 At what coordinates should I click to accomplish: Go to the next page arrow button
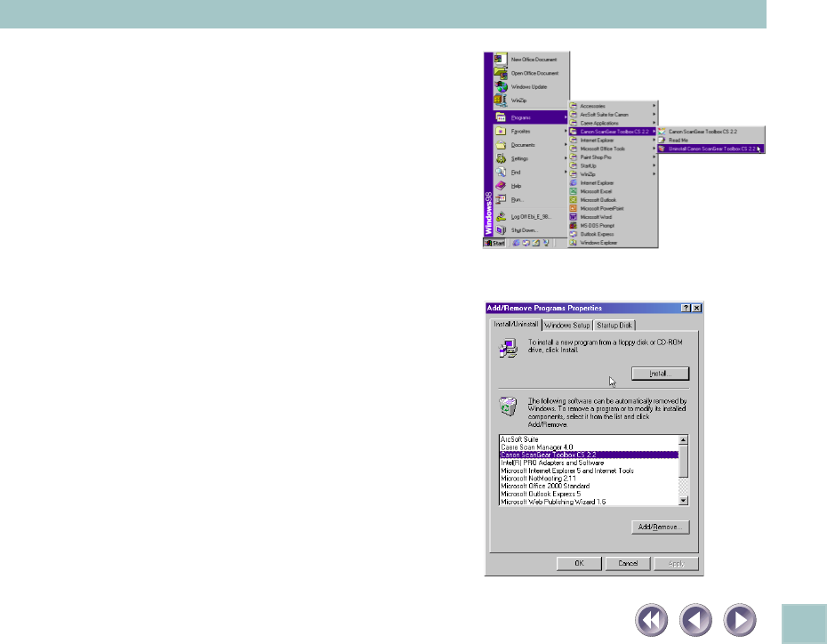tap(740, 620)
